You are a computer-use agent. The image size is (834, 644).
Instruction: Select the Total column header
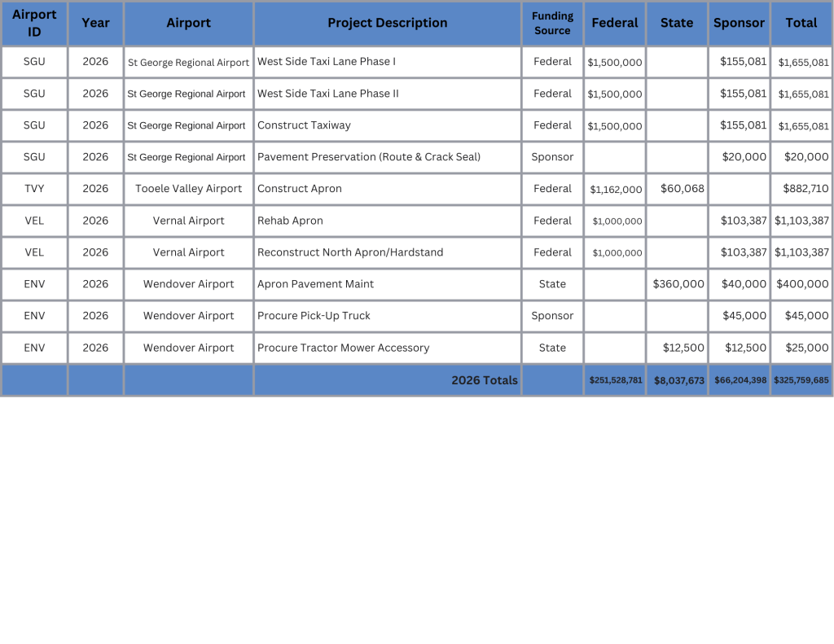point(801,23)
